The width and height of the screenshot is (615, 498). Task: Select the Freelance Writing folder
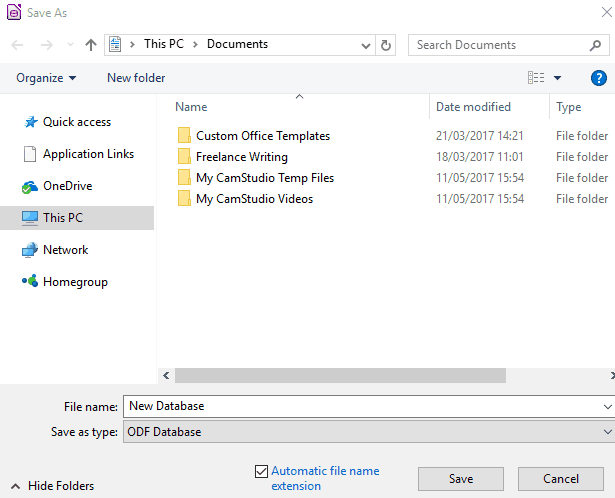(x=242, y=157)
